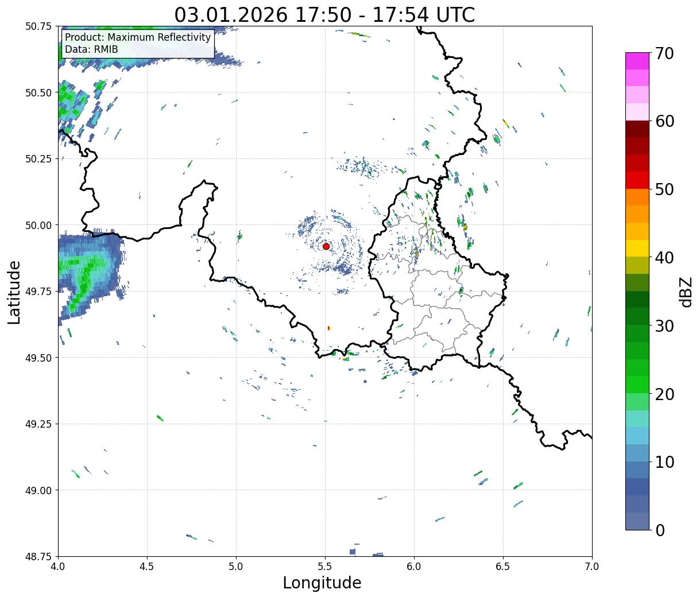Click the latitude tick label 50.75
This screenshot has width=700, height=597.
[x=38, y=26]
